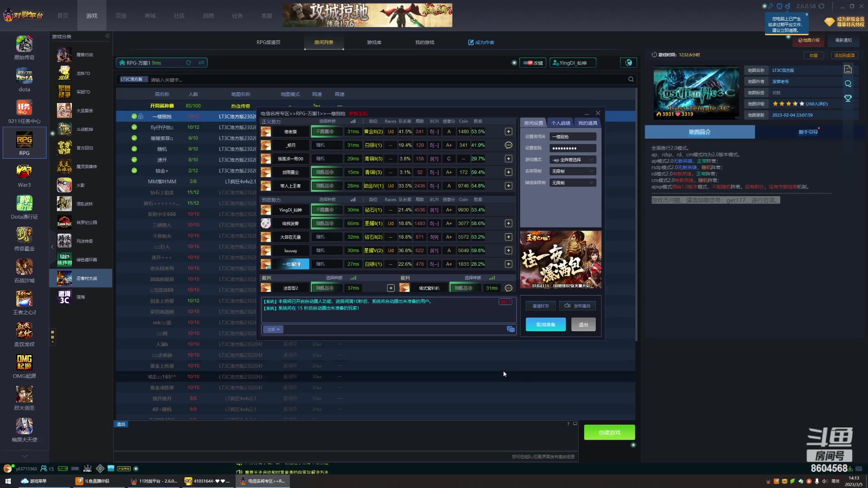Switch to the 房间列表 tab
868x488 pixels.
(324, 42)
